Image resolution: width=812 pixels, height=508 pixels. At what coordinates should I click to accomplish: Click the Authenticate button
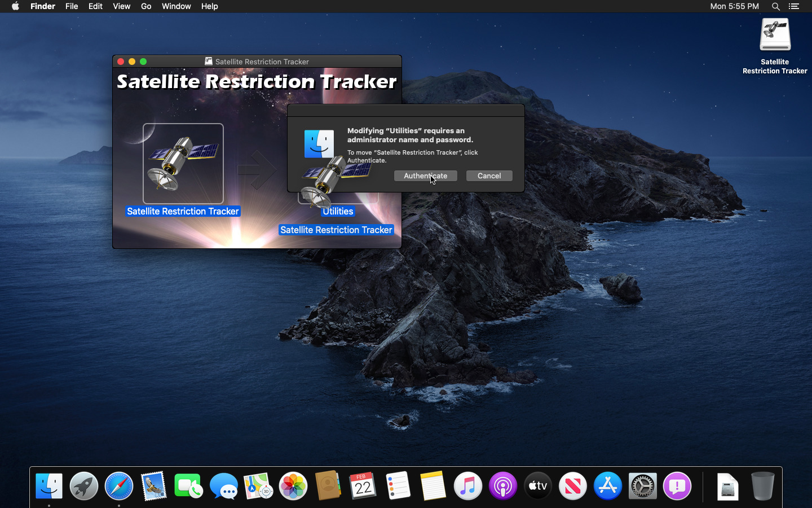click(x=425, y=176)
